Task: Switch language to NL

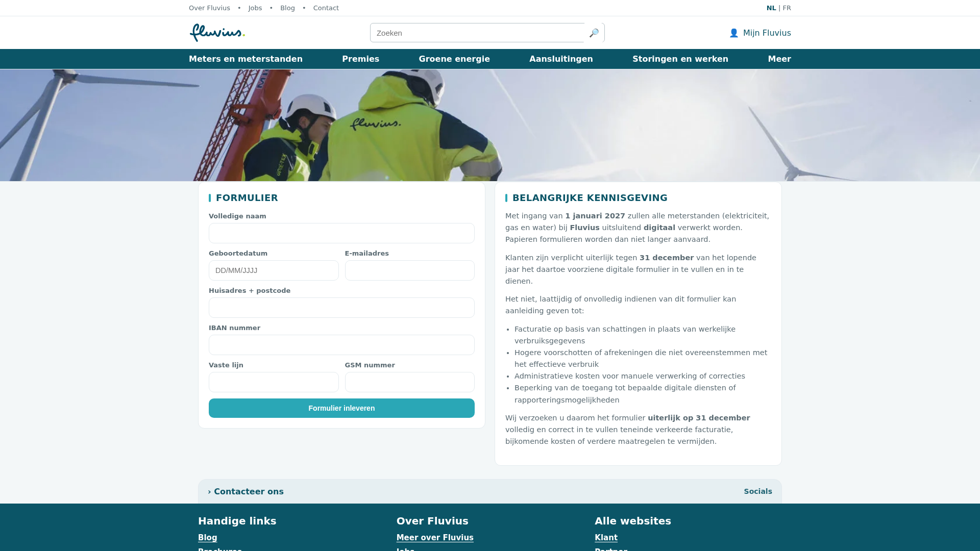Action: (771, 8)
